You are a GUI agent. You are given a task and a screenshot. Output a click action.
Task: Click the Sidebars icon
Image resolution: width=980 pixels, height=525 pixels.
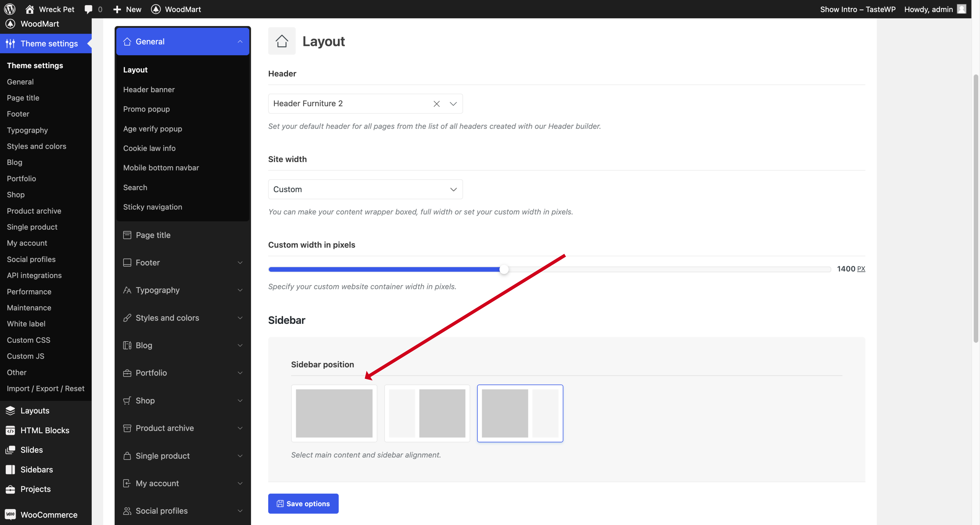[10, 470]
